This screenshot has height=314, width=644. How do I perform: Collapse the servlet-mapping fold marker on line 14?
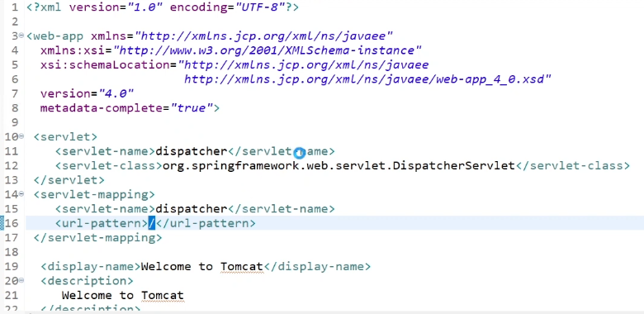21,194
